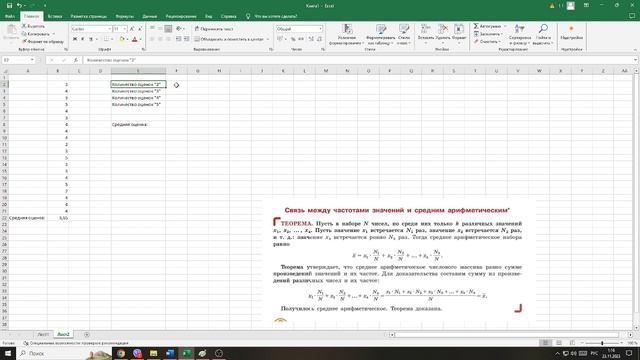Screen dimensions: 640x360
Task: Cut the selected cell
Action: [33, 27]
